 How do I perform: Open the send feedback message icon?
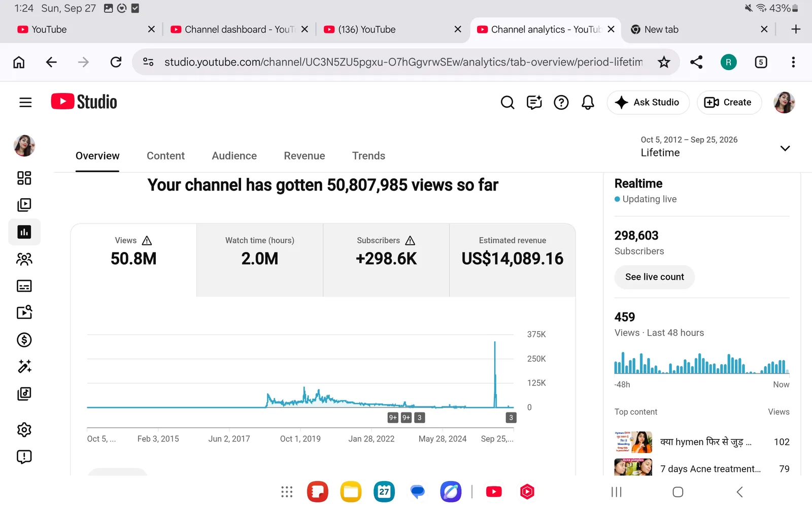point(534,103)
